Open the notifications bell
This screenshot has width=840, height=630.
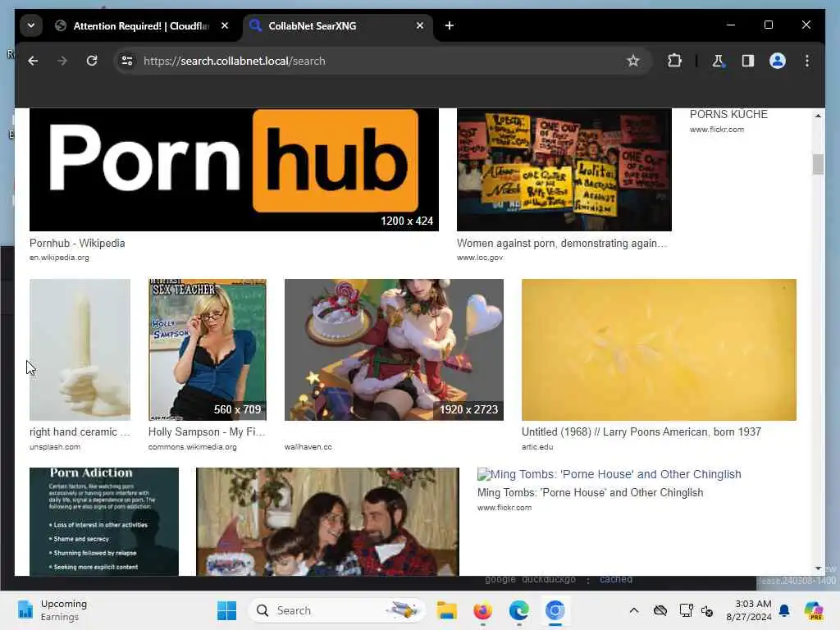(784, 610)
